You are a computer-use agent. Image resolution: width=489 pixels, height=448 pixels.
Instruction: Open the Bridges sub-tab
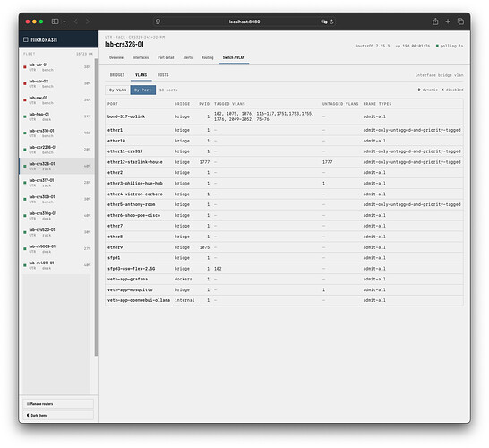pyautogui.click(x=117, y=75)
